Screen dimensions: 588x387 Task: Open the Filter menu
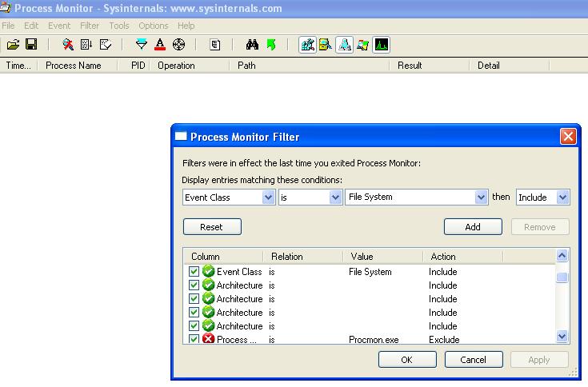click(90, 26)
